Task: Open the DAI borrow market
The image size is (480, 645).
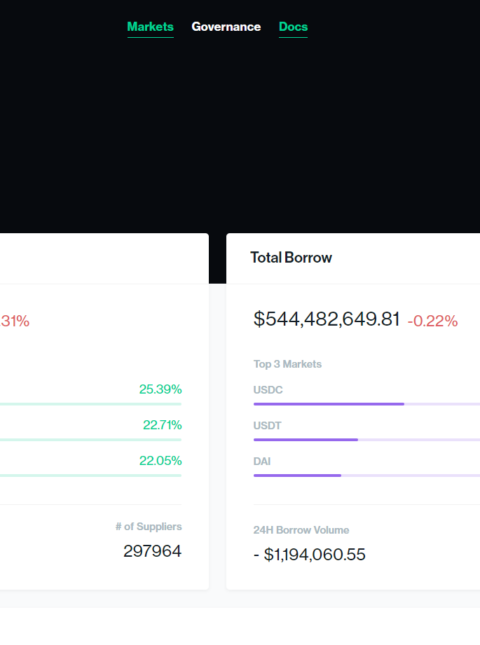Action: coord(262,462)
